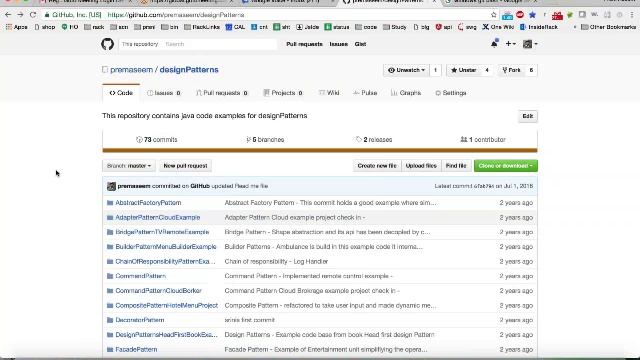Switch to the Issues tab
This screenshot has width=640, height=360.
click(164, 93)
